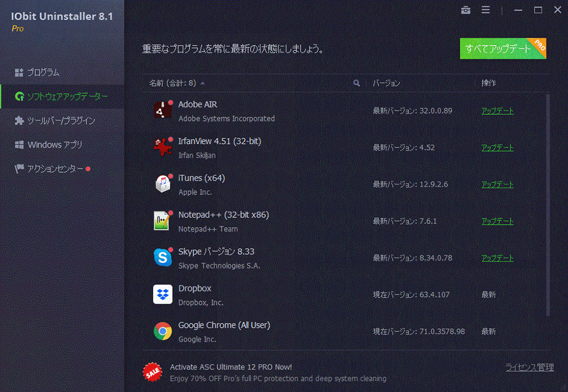Select the Adobe AIR program name
The height and width of the screenshot is (392, 568).
198,104
